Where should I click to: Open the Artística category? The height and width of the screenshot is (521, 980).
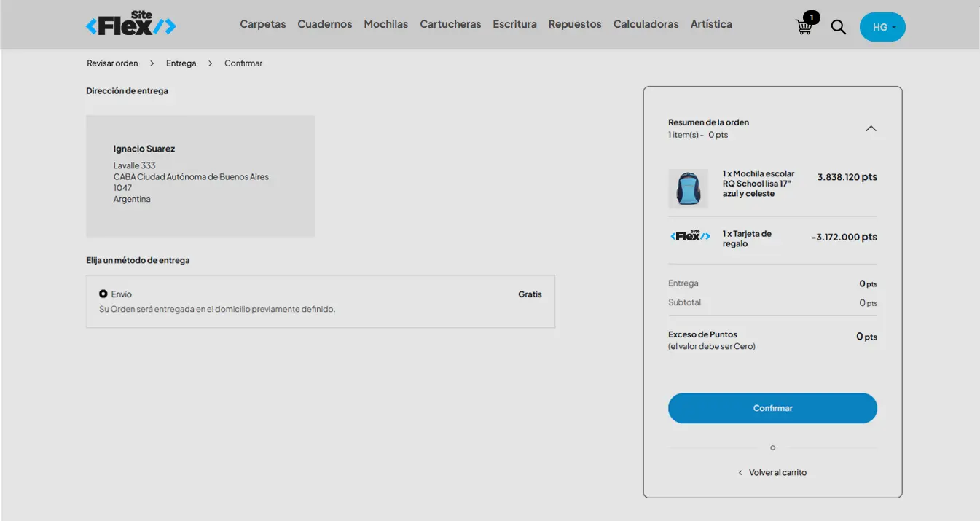point(711,24)
